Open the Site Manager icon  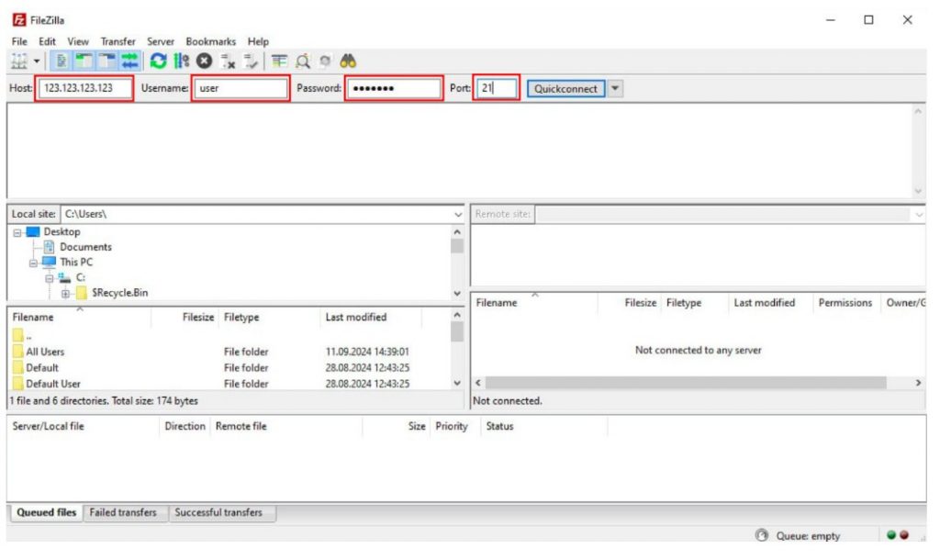pos(19,62)
